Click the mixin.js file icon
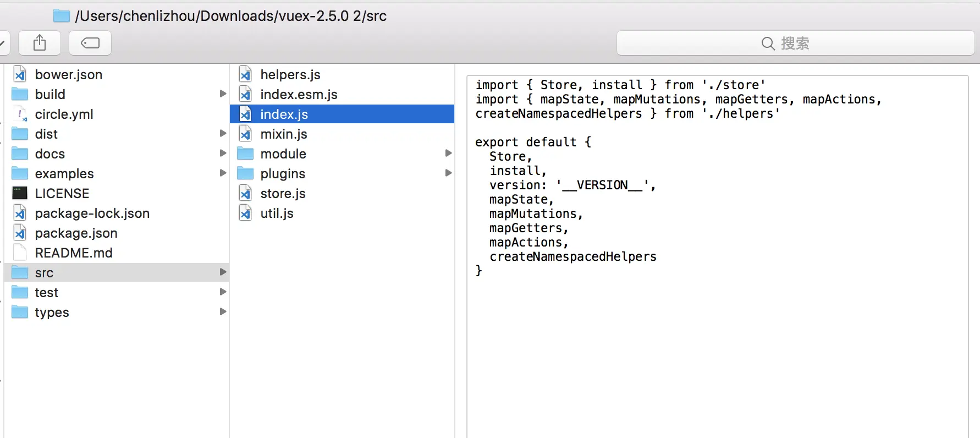 [x=245, y=134]
